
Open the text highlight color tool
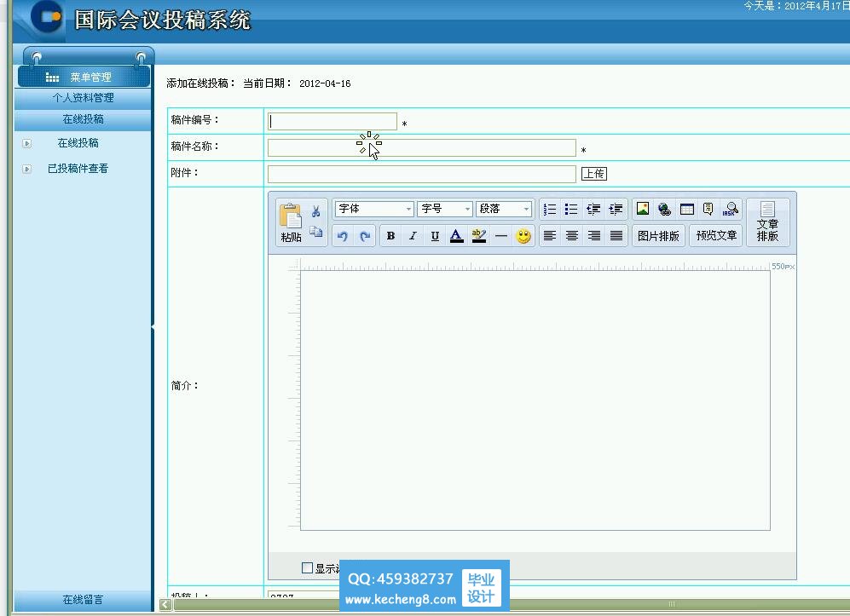479,236
